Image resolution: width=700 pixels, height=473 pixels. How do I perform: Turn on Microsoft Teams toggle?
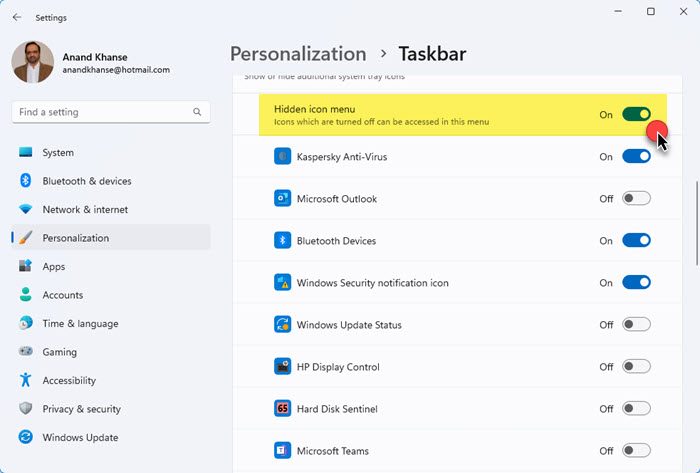click(x=636, y=451)
